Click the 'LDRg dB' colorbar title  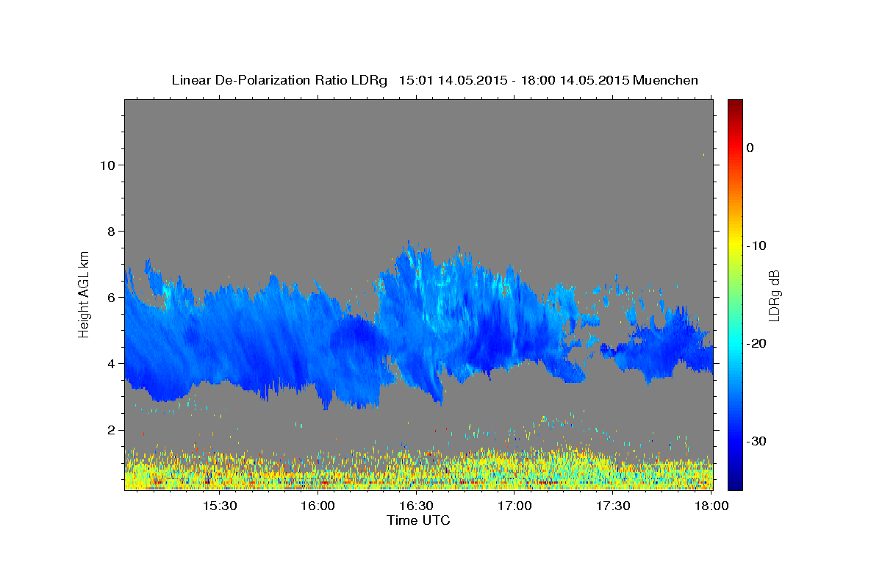click(774, 295)
